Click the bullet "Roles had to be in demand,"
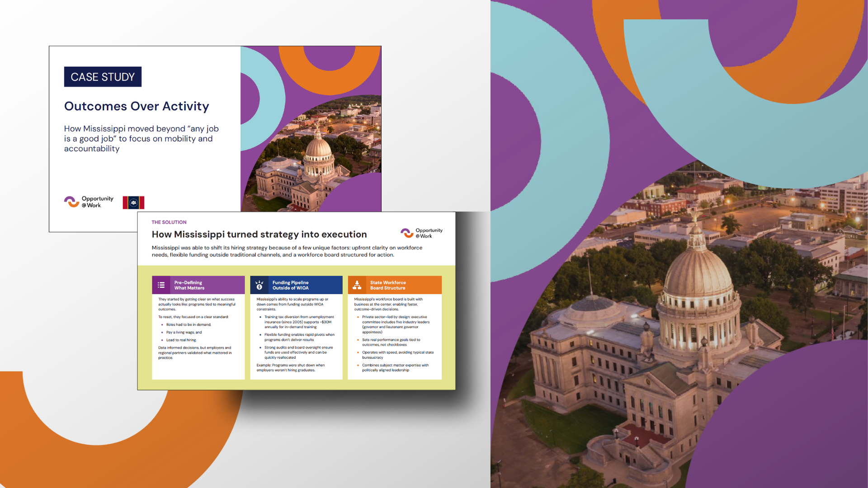 (x=189, y=324)
